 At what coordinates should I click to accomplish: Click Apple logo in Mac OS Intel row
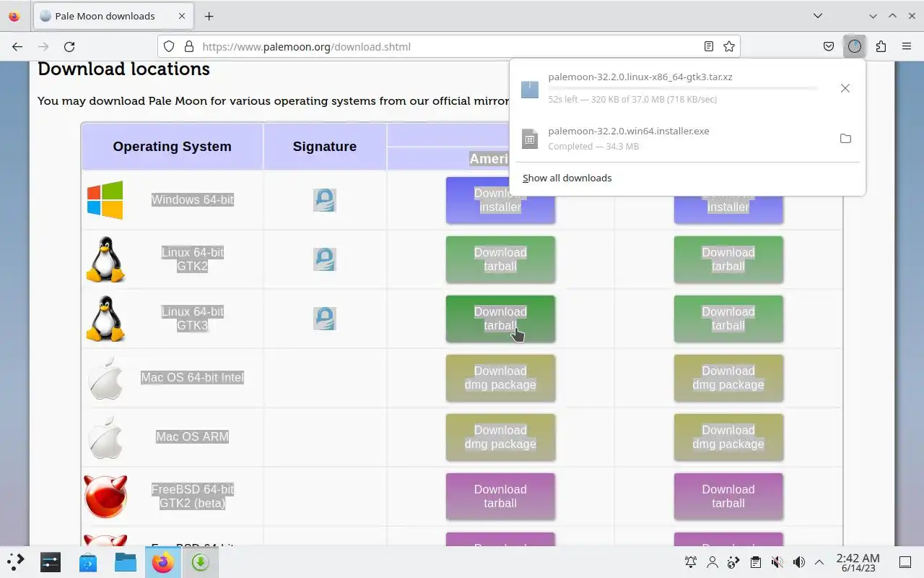[x=105, y=378]
